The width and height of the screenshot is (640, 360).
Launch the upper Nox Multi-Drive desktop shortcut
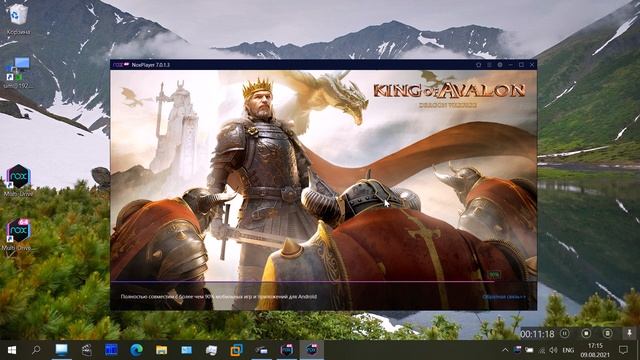tap(18, 180)
